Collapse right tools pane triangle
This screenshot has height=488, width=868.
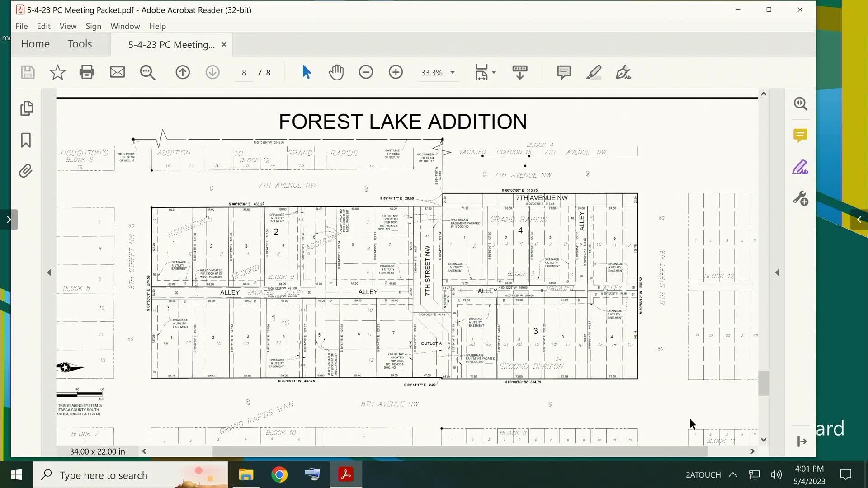pyautogui.click(x=777, y=272)
